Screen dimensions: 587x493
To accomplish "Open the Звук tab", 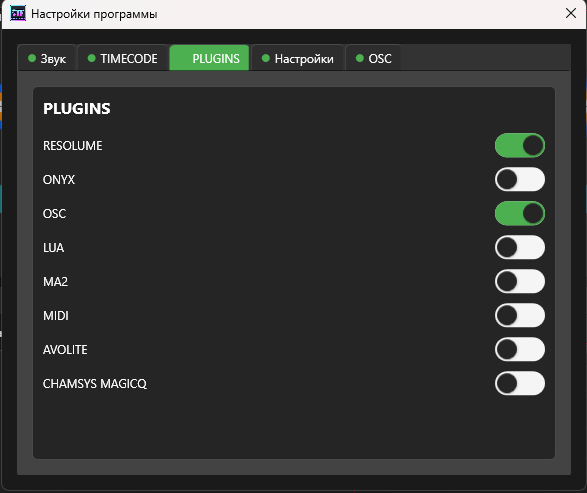I will tap(47, 58).
